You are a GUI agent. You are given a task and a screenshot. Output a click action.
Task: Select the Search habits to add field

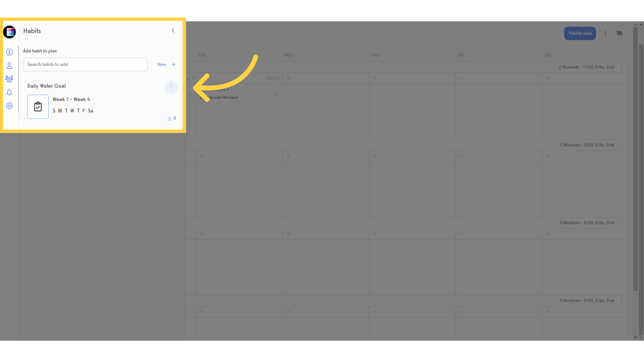[x=86, y=64]
